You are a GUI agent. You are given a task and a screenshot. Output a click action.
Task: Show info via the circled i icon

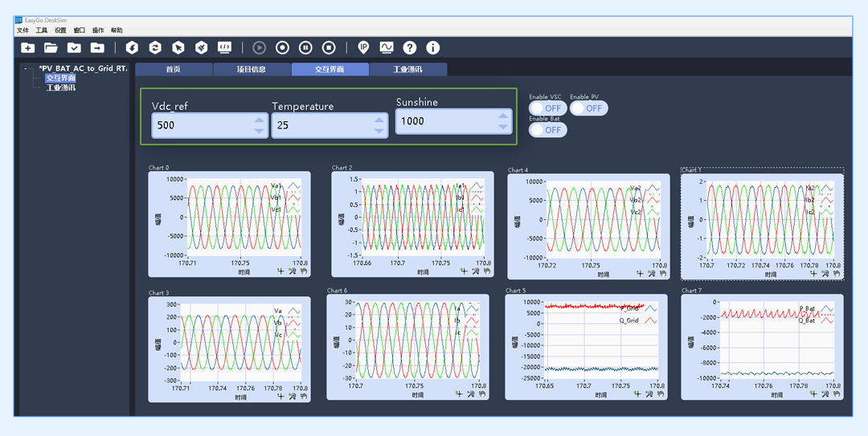tap(433, 47)
